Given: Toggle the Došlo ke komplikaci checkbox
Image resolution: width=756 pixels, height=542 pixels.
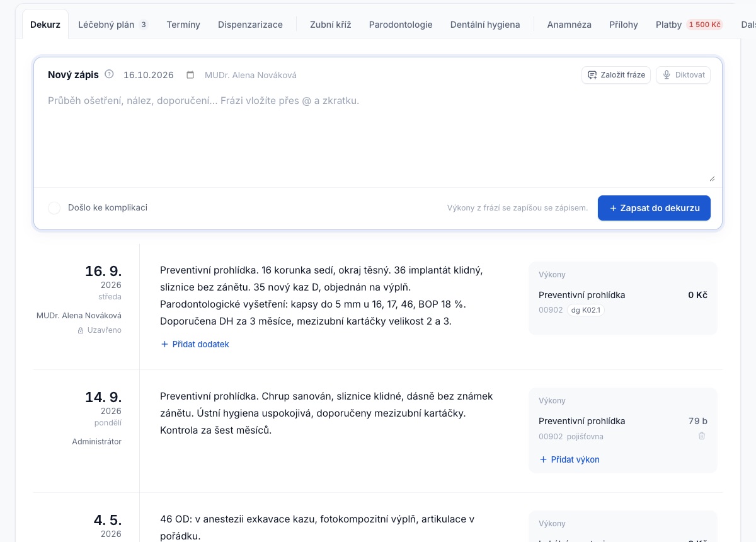Looking at the screenshot, I should [54, 208].
